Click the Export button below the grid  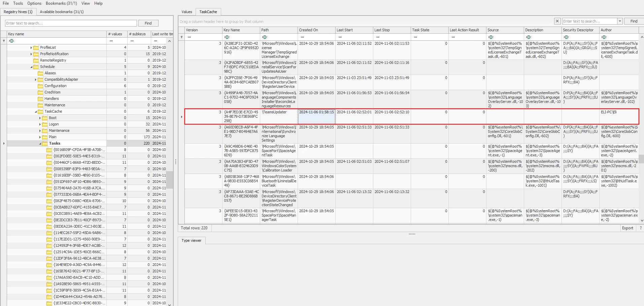628,228
